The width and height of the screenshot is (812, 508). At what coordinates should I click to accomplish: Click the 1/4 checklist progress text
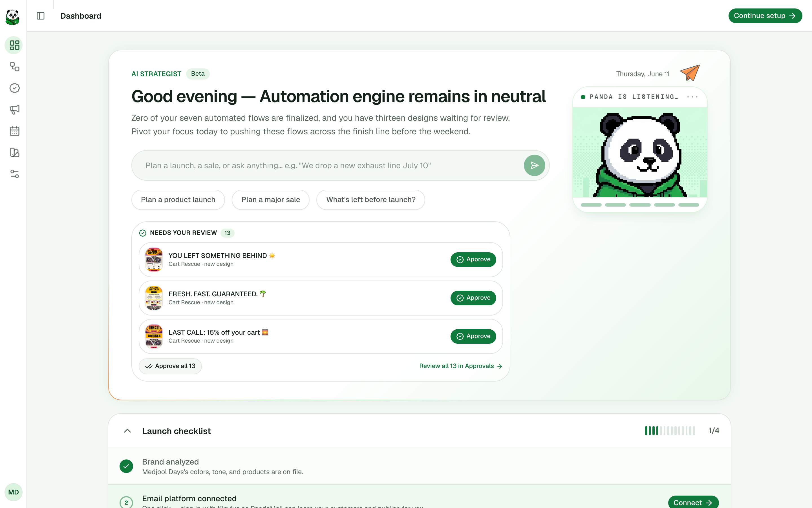click(x=714, y=430)
